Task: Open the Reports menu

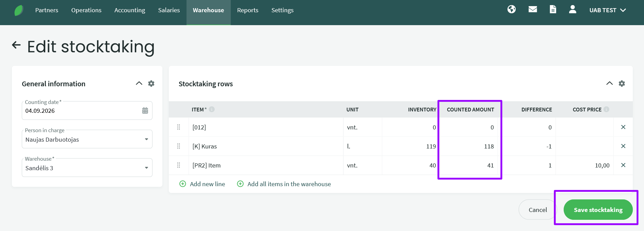Action: coord(248,10)
